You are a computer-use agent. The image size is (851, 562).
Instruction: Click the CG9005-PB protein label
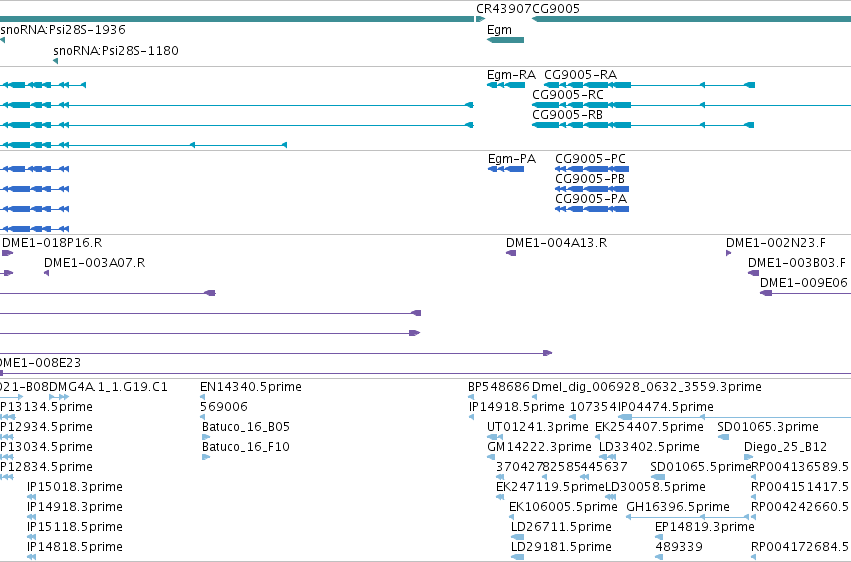[589, 178]
